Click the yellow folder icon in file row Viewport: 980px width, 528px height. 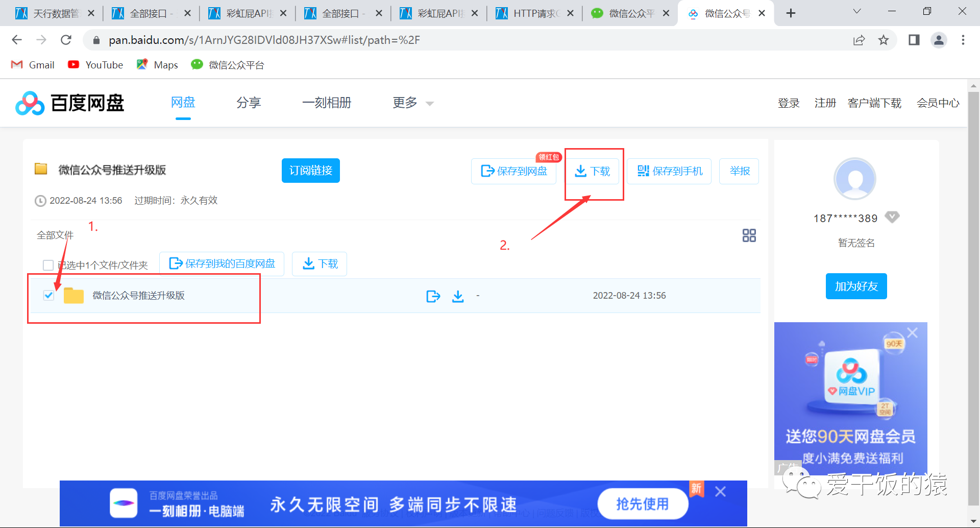(73, 295)
